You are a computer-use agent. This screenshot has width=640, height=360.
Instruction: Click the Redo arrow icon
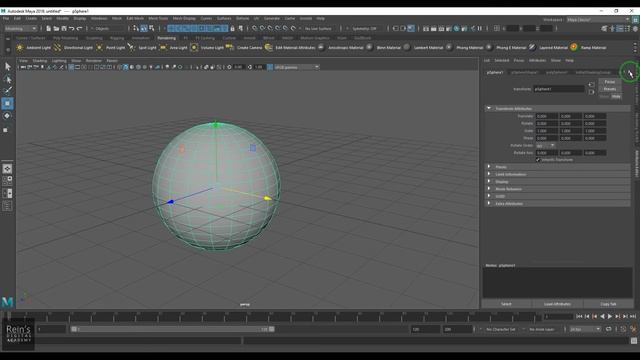[80, 29]
